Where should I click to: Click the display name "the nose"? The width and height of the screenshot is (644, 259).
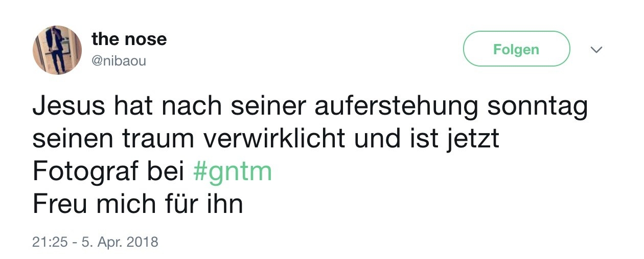tap(129, 39)
